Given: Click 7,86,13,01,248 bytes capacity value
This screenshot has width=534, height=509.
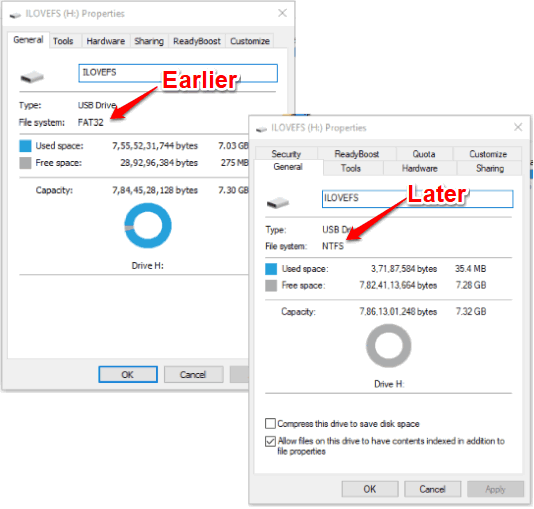Looking at the screenshot, I should coord(398,312).
